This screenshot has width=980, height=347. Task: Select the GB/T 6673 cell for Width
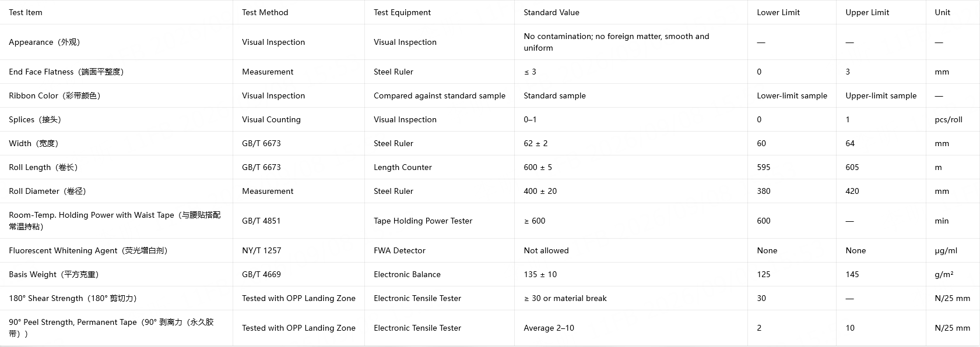coord(298,143)
